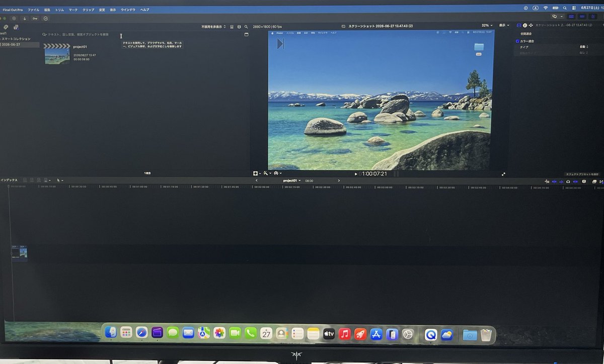604x364 pixels.
Task: Show background tasks checkmark icon
Action: coord(46,18)
